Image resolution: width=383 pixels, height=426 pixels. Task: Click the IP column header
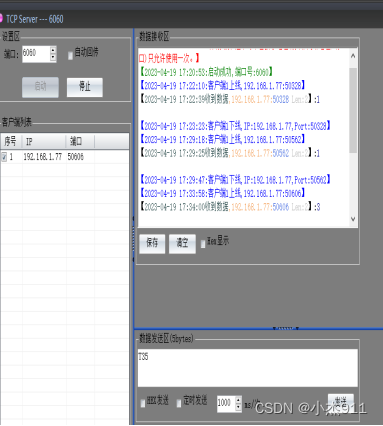44,142
